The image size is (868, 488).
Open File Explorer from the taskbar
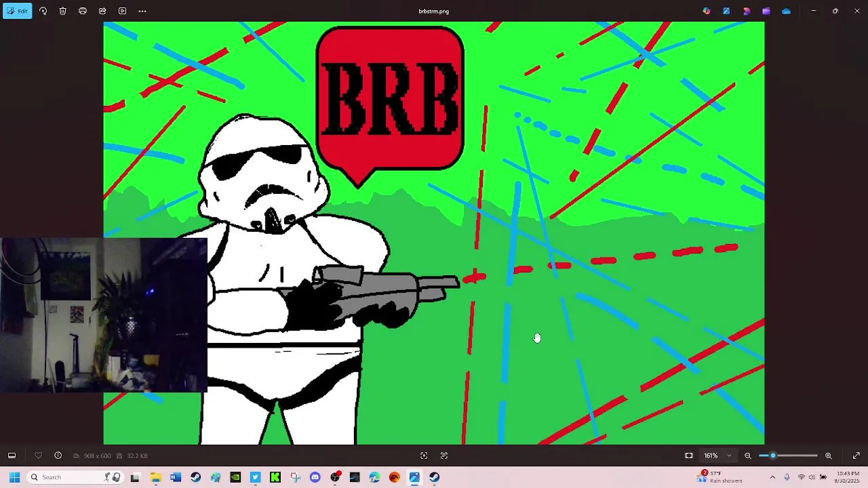click(155, 477)
